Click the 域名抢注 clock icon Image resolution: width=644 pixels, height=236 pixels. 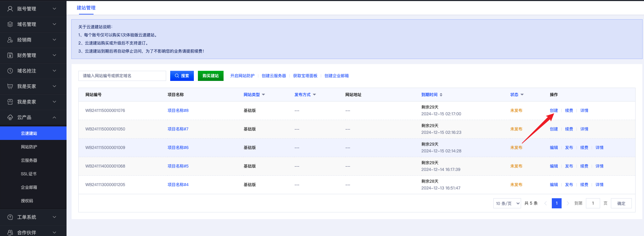10,71
